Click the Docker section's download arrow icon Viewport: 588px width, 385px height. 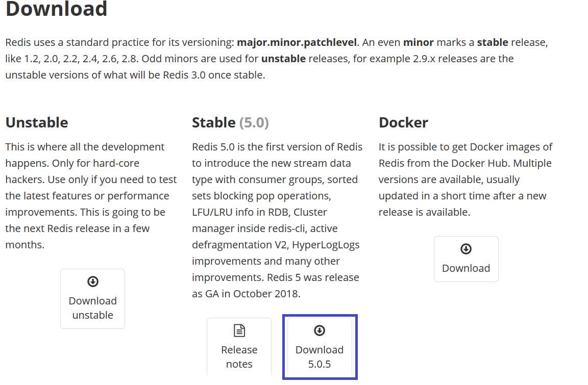pos(466,249)
